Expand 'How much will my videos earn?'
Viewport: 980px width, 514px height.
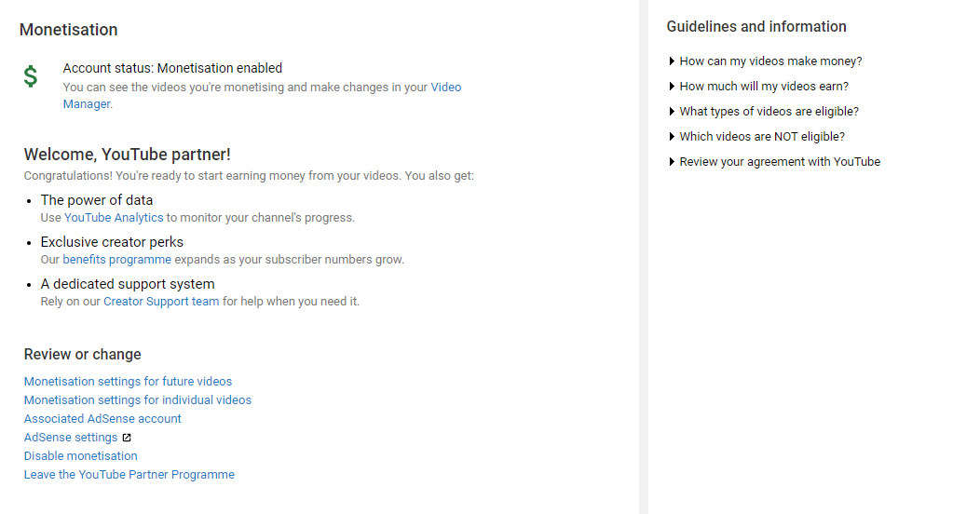pos(758,87)
